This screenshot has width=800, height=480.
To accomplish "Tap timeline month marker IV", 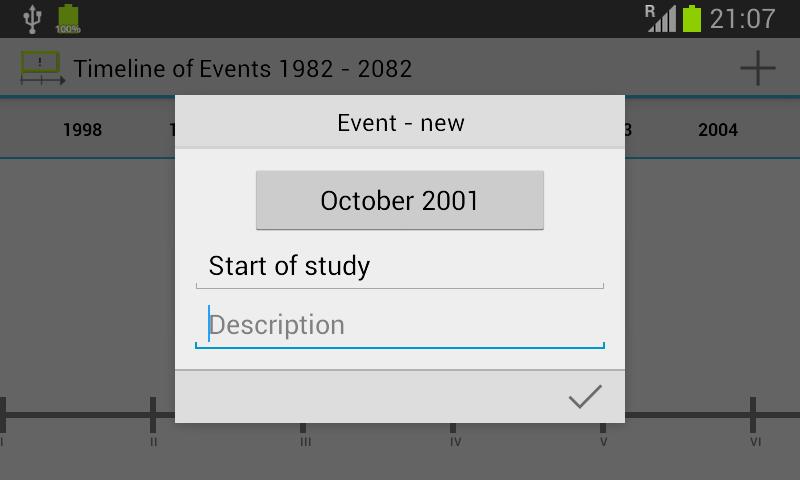I will pos(455,441).
